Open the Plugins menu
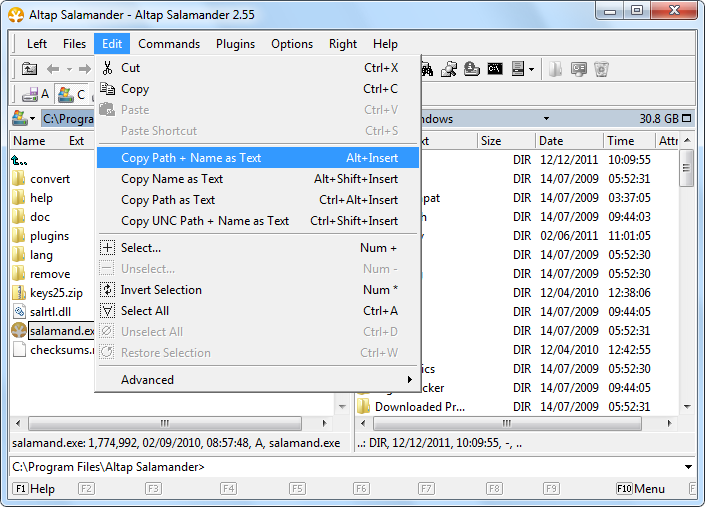Image resolution: width=705 pixels, height=507 pixels. (x=235, y=44)
